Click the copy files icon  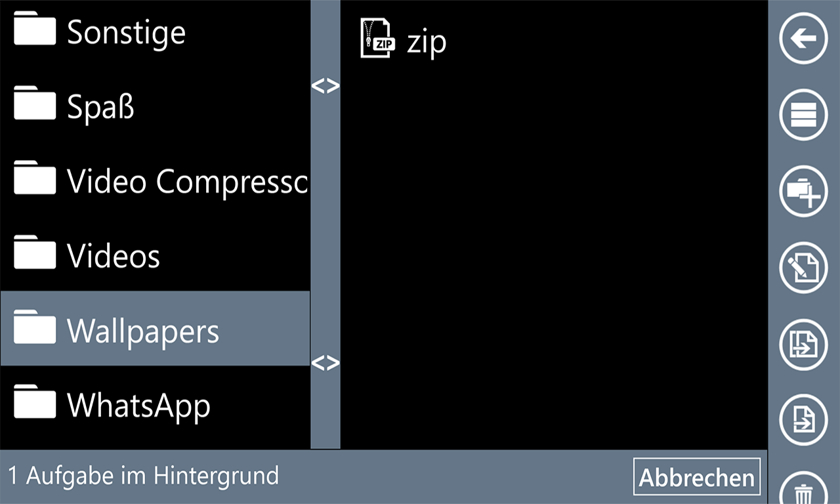pyautogui.click(x=804, y=343)
